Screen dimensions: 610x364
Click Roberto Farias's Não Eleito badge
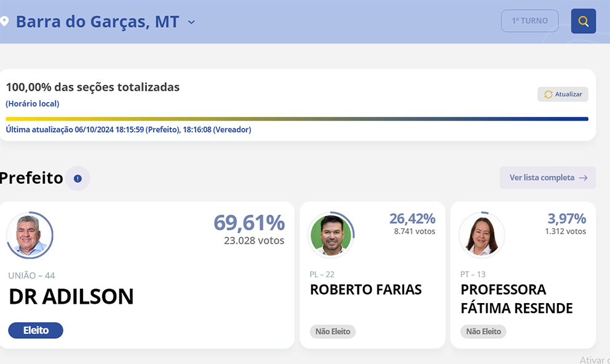333,331
